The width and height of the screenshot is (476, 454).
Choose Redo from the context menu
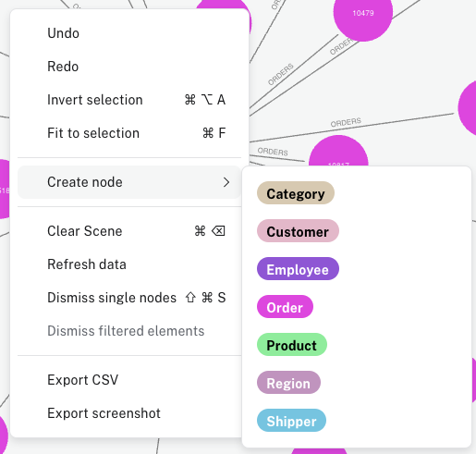[129, 67]
